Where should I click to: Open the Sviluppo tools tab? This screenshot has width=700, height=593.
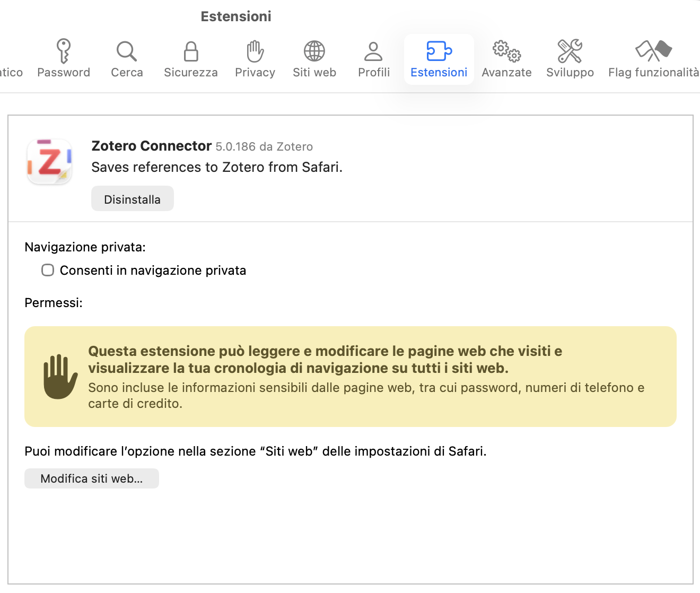(x=570, y=59)
